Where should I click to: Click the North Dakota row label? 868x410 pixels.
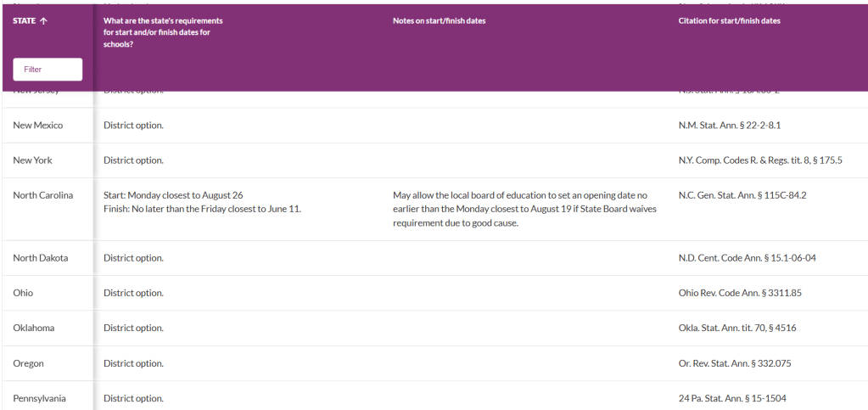(x=40, y=258)
